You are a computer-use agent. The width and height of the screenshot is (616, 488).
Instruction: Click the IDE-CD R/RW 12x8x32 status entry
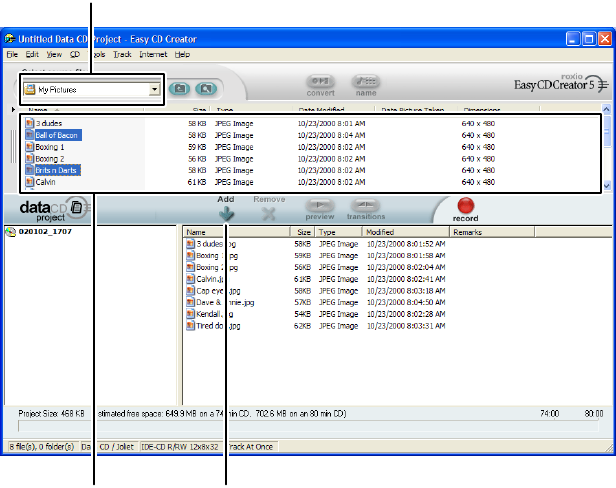point(180,447)
